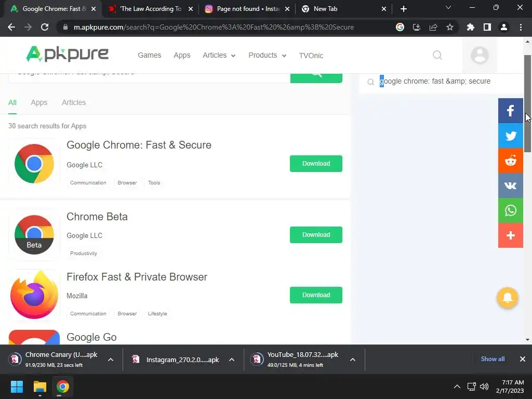Open Chrome three-dot menu

coord(521,27)
